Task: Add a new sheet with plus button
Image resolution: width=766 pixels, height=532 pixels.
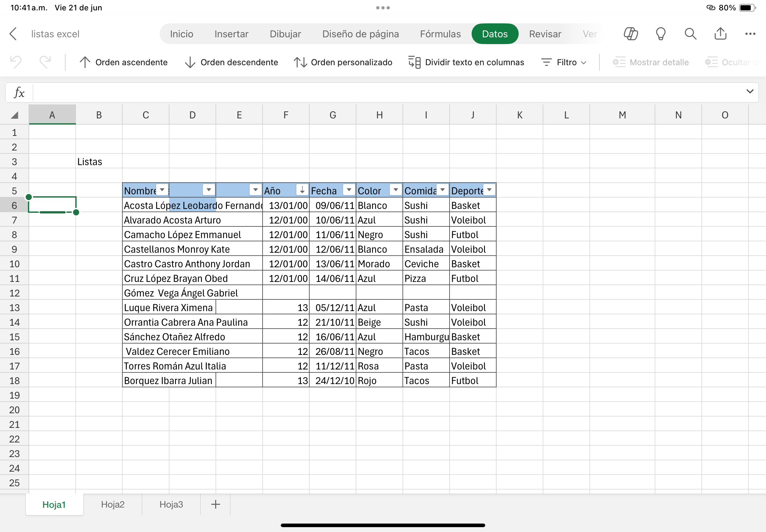Action: [216, 504]
